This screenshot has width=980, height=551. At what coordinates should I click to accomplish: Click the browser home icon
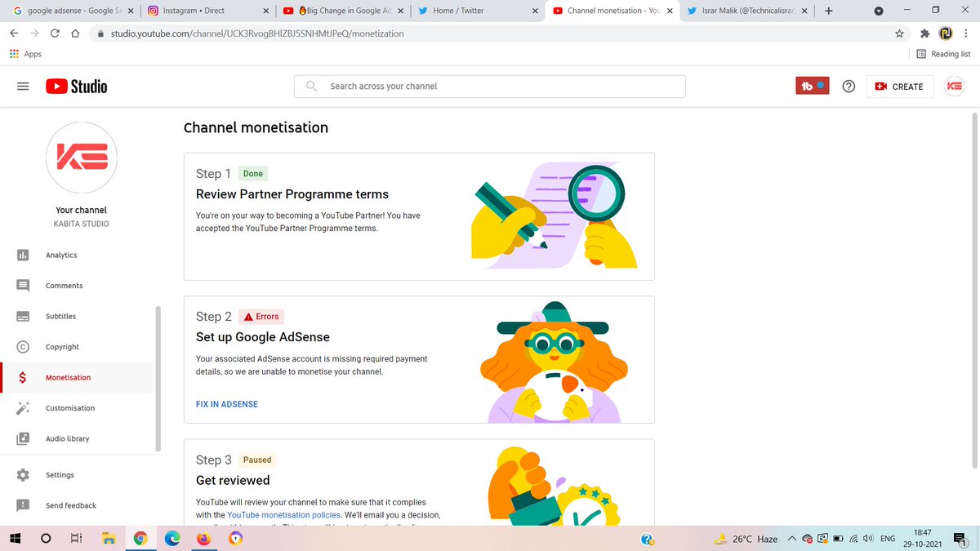point(75,33)
